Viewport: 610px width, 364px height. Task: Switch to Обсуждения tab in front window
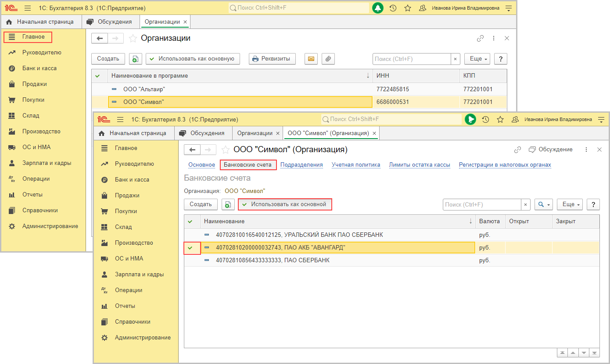click(202, 133)
